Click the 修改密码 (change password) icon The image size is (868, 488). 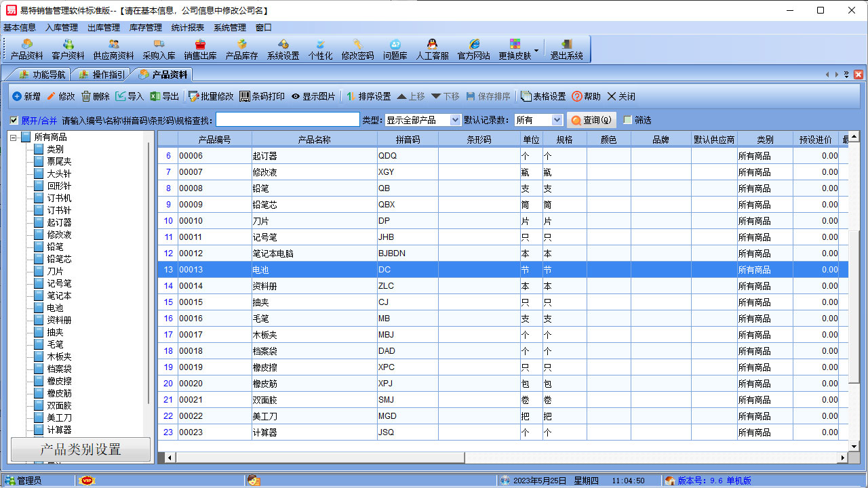[x=358, y=48]
